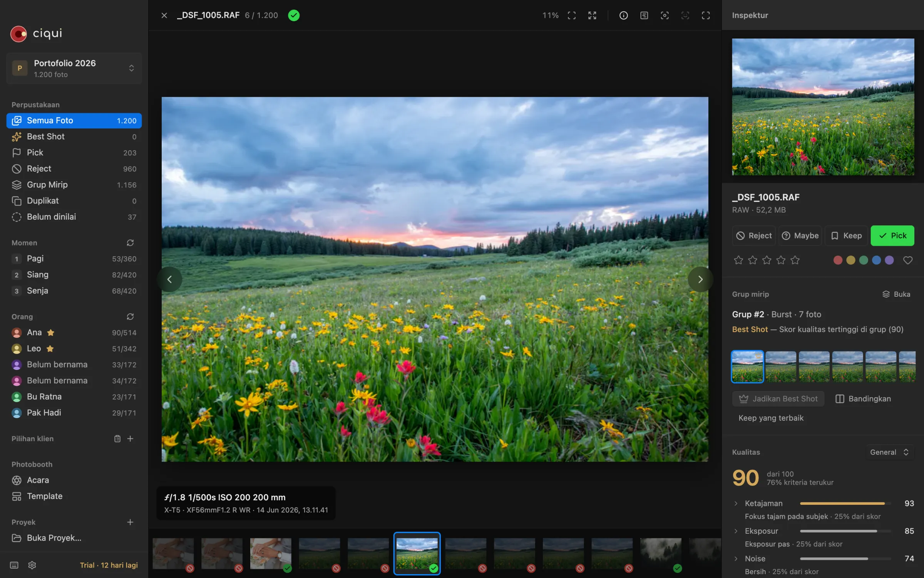
Task: Click the keyboard shortcuts icon
Action: 14,565
